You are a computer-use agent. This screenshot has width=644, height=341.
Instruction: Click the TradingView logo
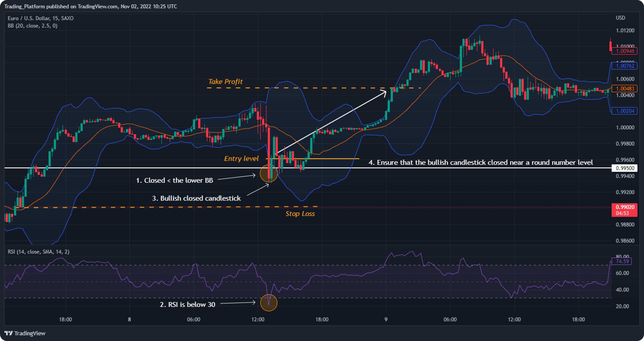25,334
